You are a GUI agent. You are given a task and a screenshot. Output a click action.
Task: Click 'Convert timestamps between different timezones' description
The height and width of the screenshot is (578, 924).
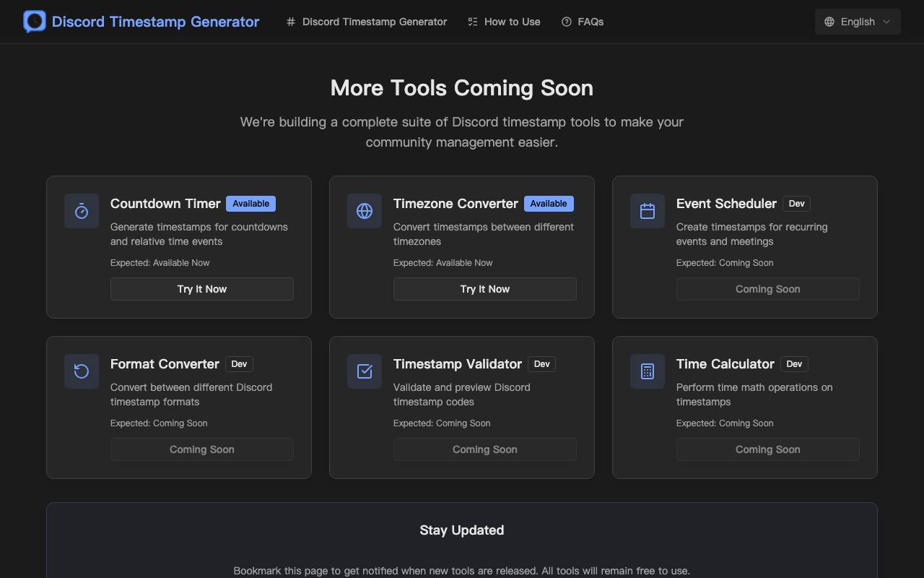484,234
